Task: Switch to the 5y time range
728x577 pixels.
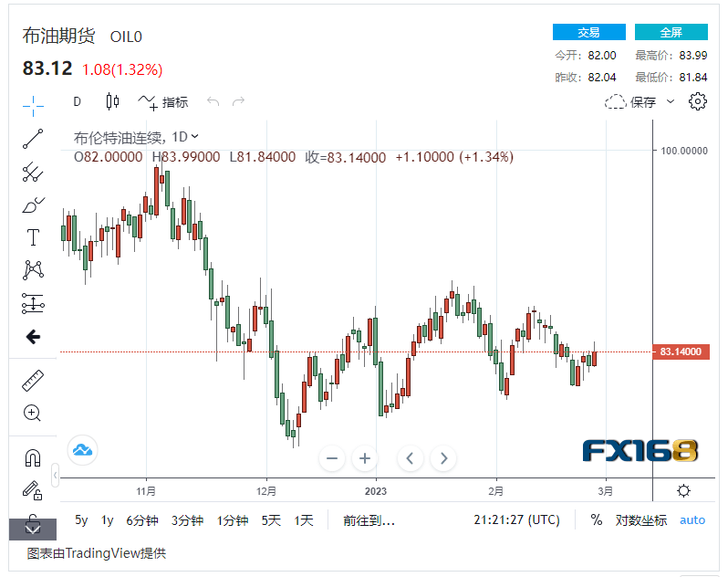Action: [x=81, y=520]
